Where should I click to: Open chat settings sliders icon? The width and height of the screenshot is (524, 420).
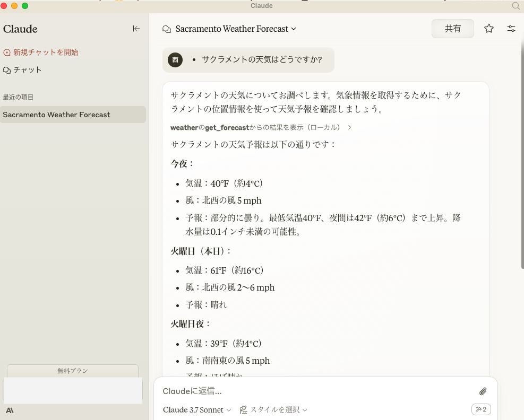click(x=511, y=29)
